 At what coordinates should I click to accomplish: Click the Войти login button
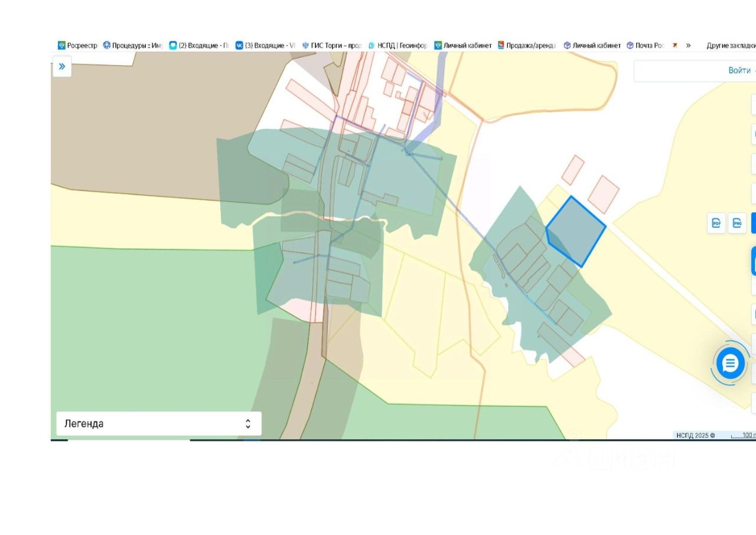(739, 70)
